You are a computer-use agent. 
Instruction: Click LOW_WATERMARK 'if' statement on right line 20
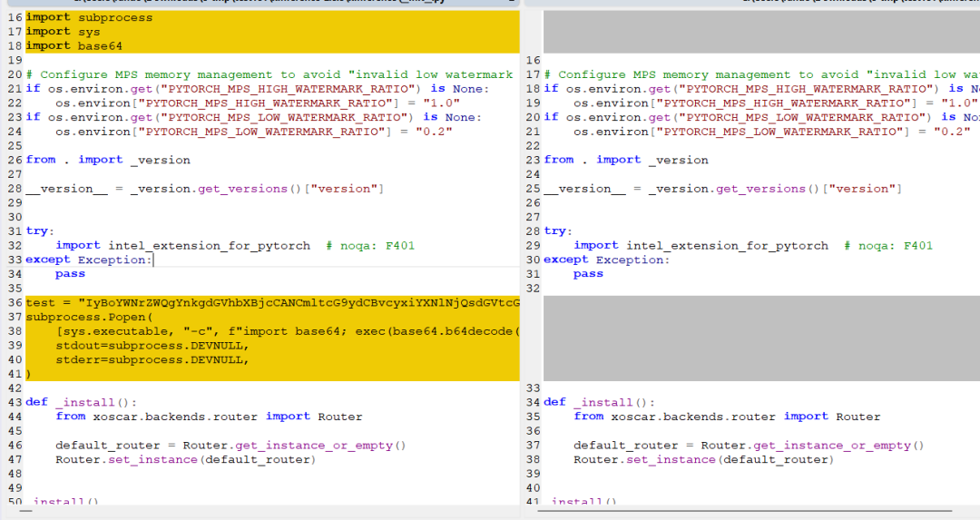click(x=762, y=117)
